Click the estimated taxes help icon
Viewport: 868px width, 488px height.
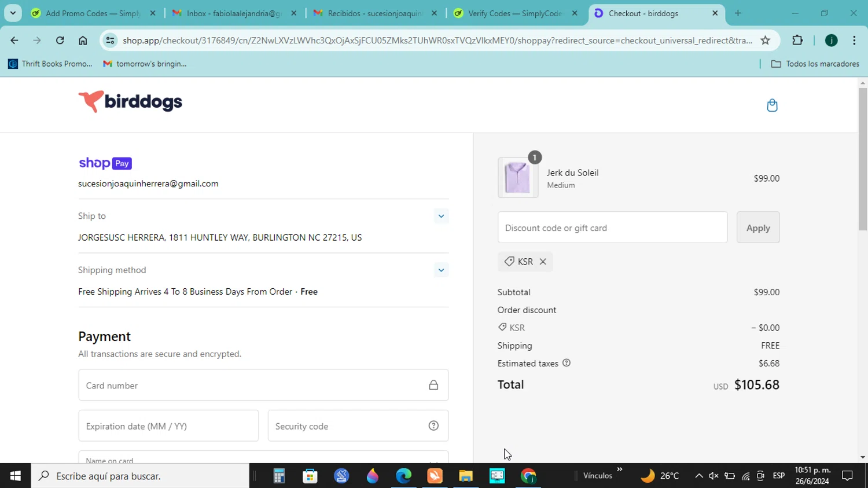567,363
